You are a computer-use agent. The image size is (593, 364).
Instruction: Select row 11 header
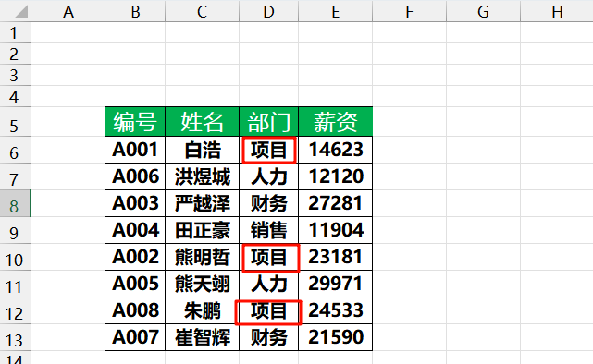click(x=15, y=284)
